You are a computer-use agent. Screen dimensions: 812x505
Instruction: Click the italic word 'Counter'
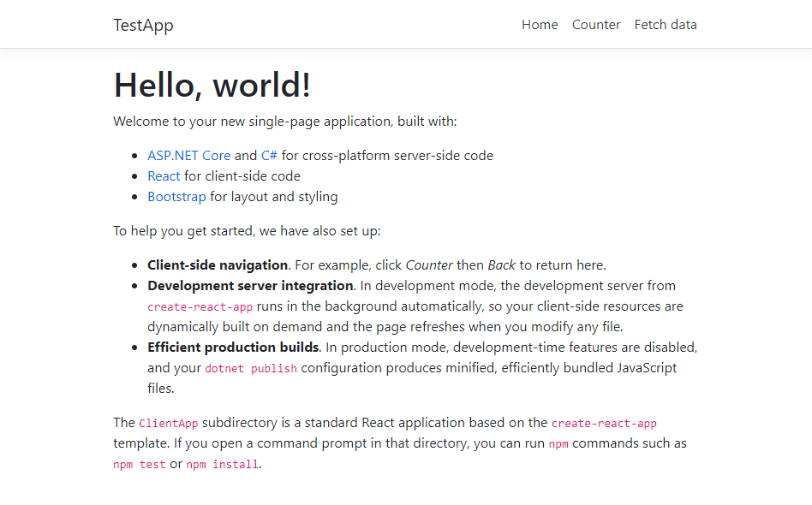[x=429, y=265]
